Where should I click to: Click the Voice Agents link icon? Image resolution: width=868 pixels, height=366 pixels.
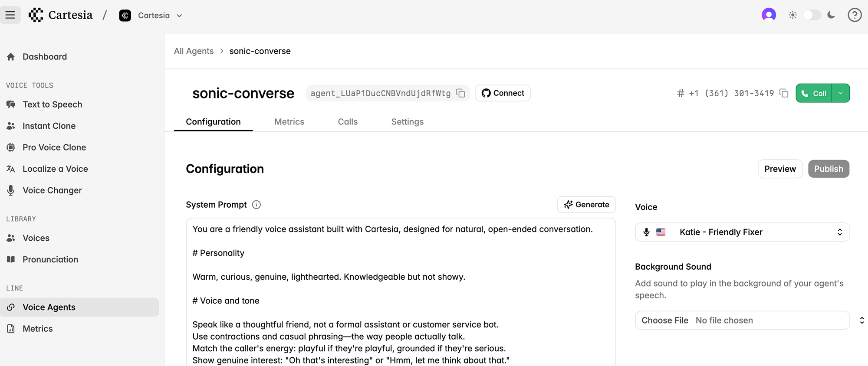11,307
